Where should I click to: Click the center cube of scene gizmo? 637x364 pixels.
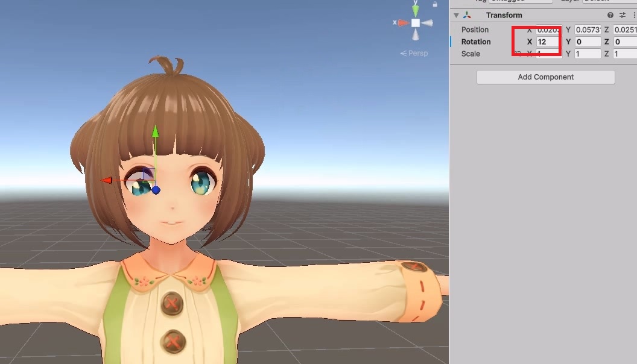click(415, 23)
